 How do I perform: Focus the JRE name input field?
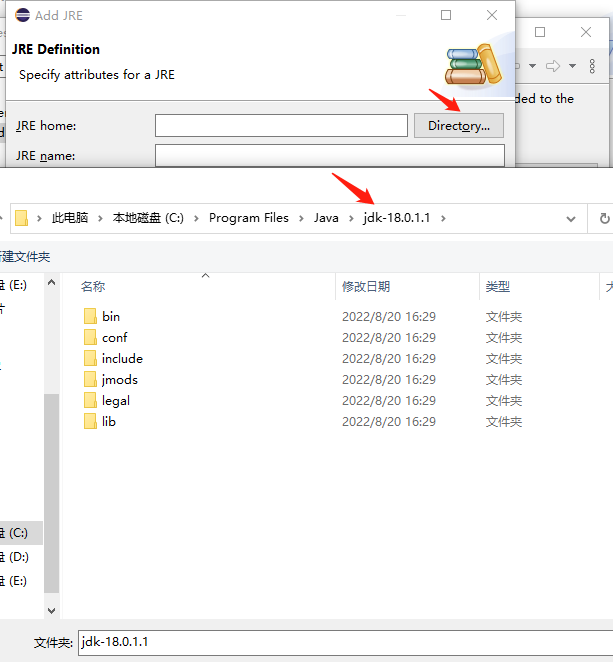pos(330,155)
